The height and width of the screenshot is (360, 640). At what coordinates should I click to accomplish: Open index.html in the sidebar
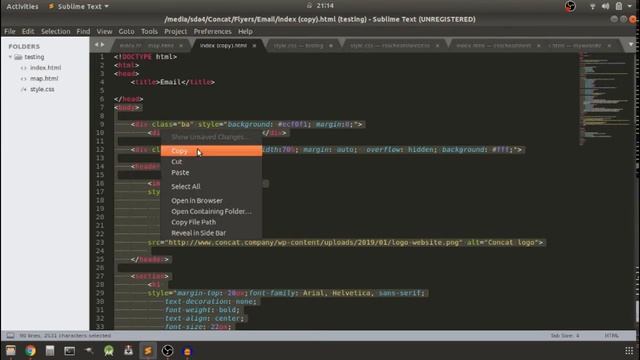point(45,68)
